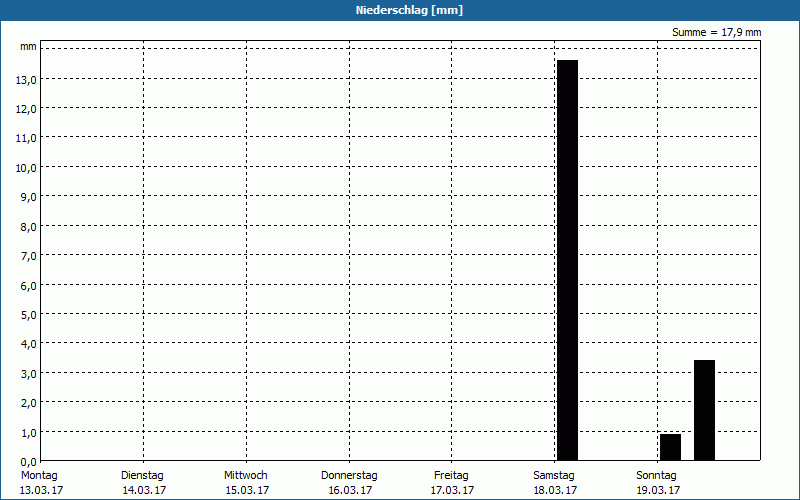Select the date 17.03.17
Viewport: 800px width, 500px height.
(x=453, y=490)
